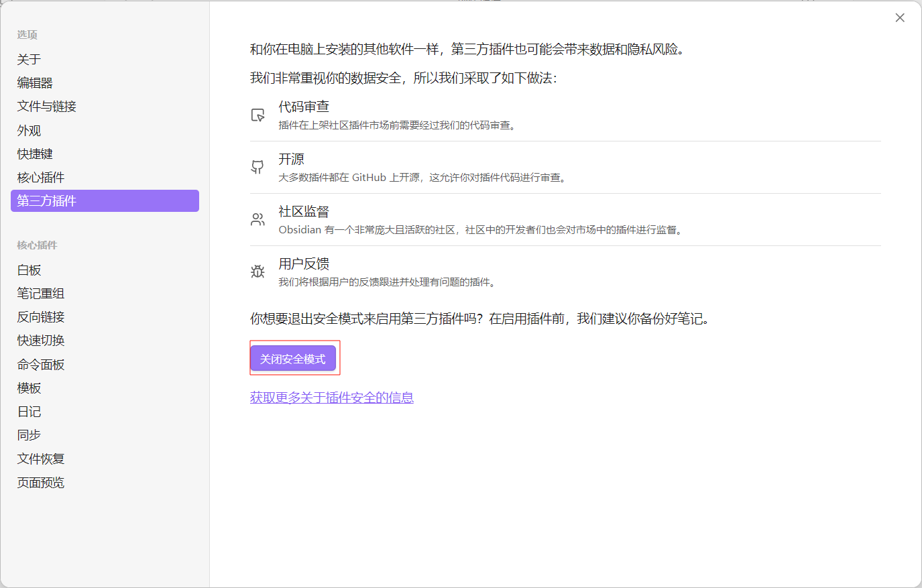
Task: Close the settings dialog with X icon
Action: coord(900,18)
